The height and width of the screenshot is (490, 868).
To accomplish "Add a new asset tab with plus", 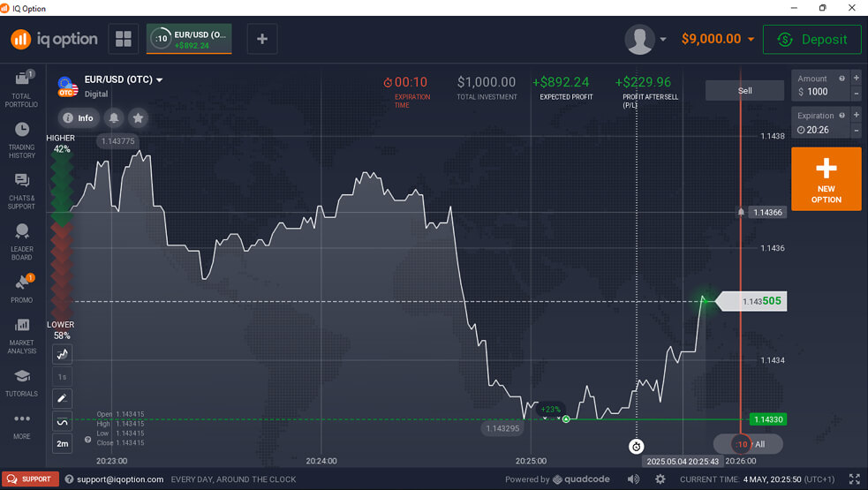I will (262, 39).
